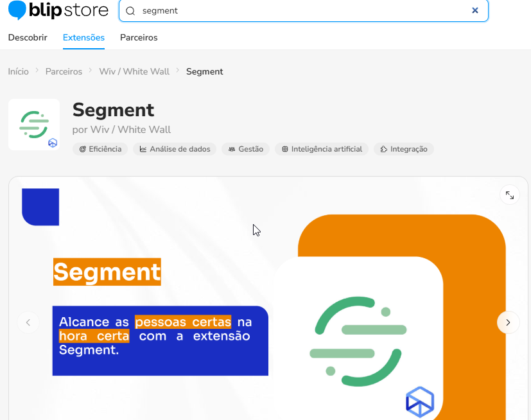531x420 pixels.
Task: Open the Descobrir tab
Action: 28,37
